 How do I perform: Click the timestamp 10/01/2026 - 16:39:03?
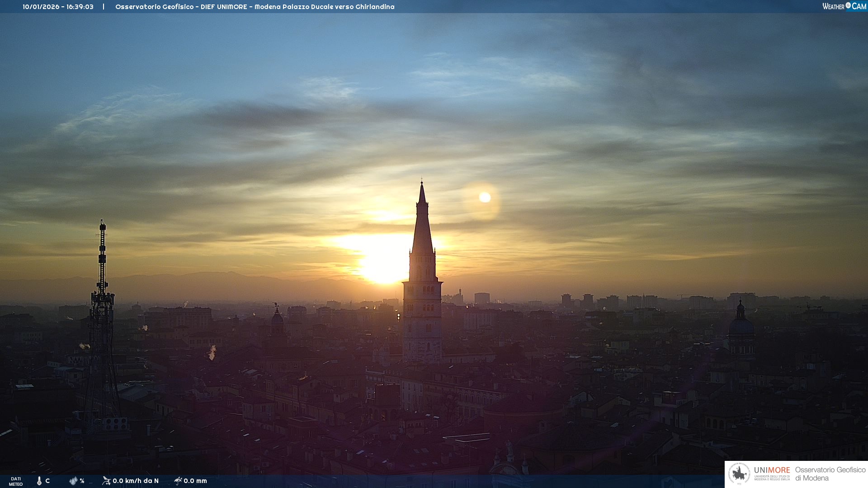pyautogui.click(x=58, y=7)
